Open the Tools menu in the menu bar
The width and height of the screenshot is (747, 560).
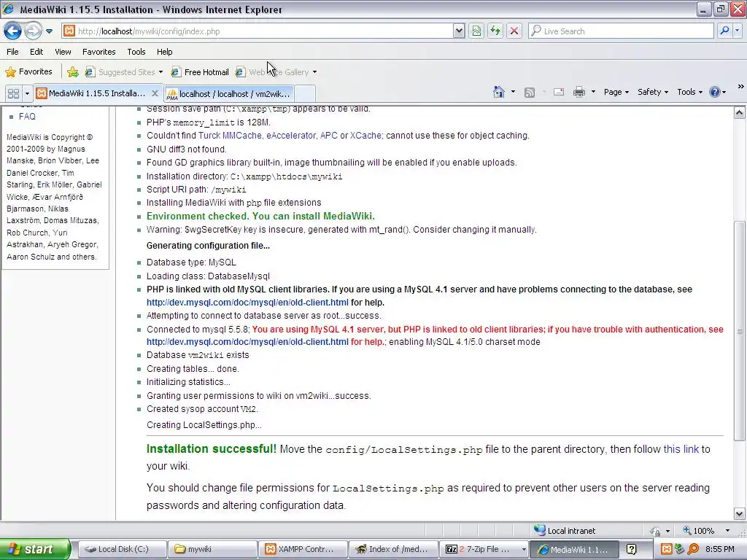[136, 52]
